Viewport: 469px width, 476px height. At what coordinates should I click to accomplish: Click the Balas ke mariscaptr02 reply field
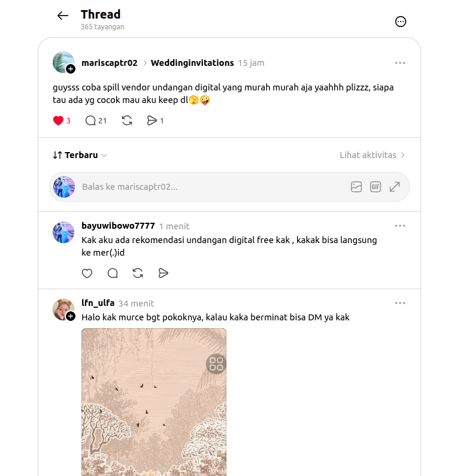(x=213, y=187)
